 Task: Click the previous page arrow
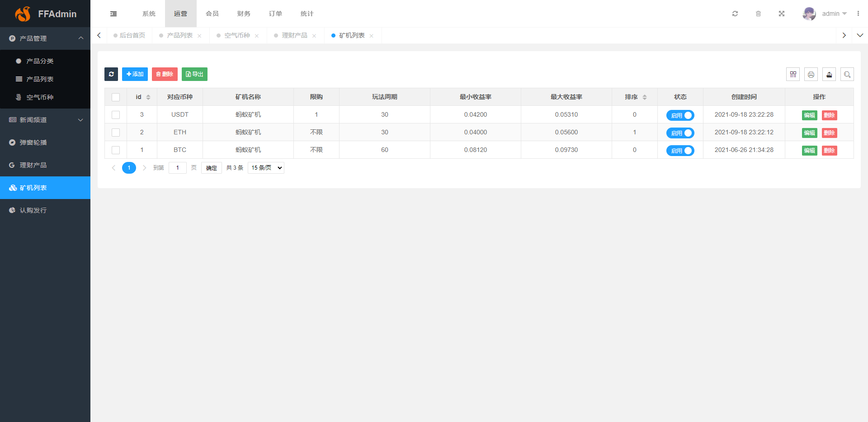(x=113, y=168)
